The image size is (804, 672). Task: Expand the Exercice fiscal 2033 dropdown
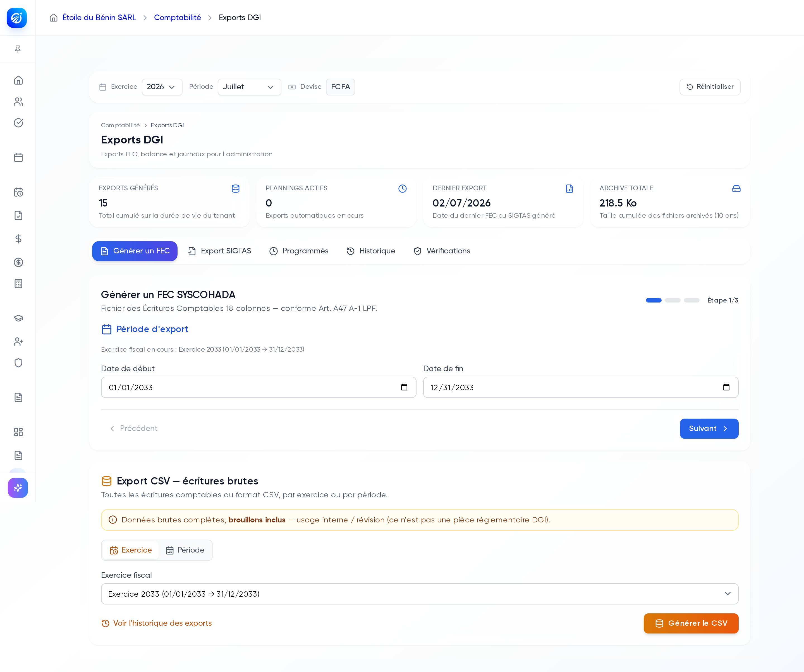pyautogui.click(x=420, y=594)
